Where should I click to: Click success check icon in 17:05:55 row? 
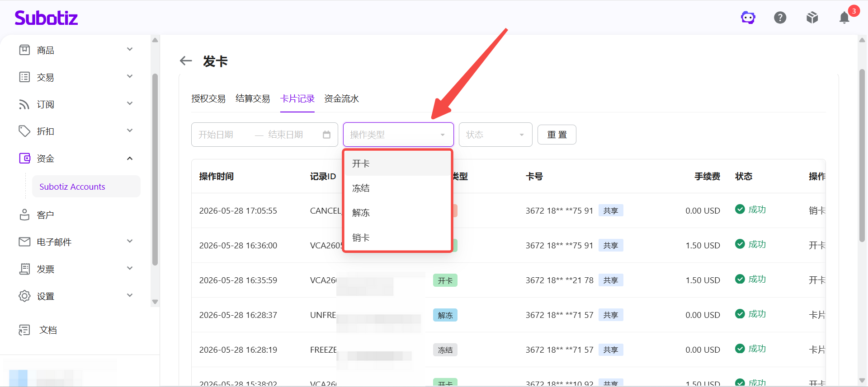[740, 209]
